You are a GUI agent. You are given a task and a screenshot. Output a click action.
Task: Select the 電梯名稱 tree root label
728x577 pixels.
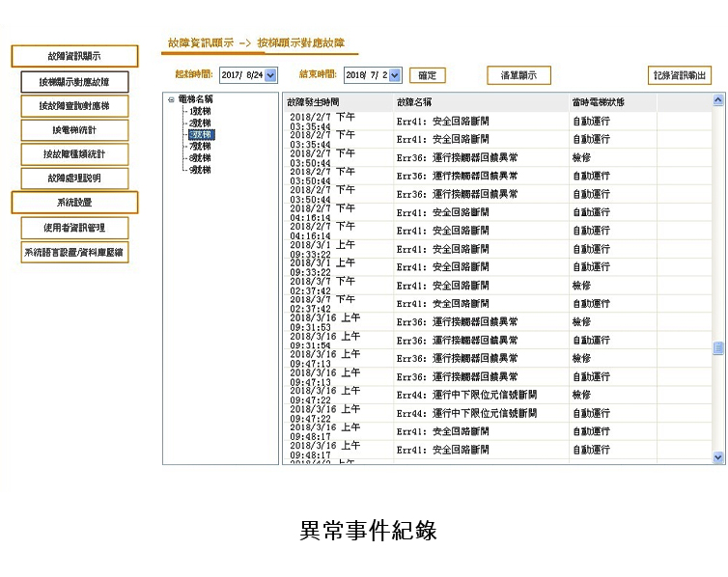pos(195,98)
